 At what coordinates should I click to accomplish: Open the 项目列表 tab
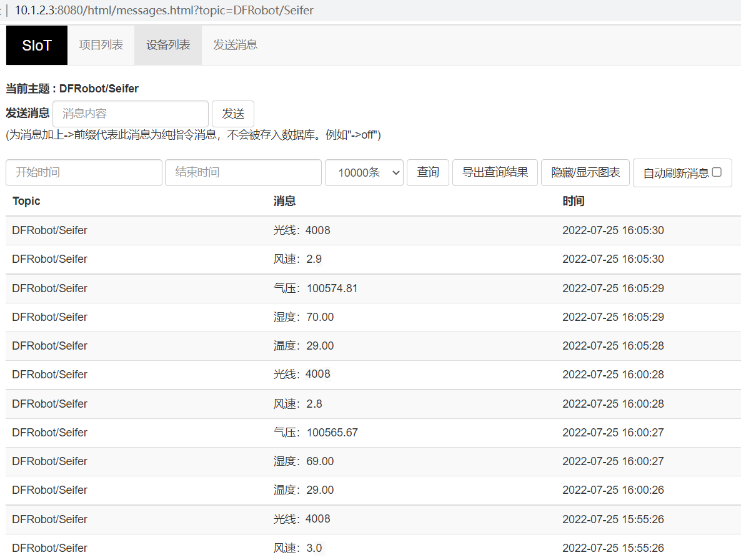[101, 46]
